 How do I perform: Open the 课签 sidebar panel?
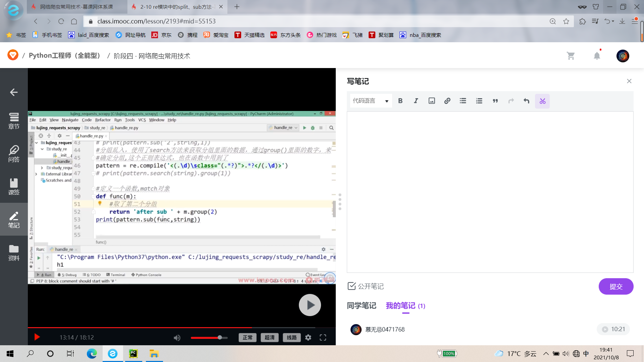[x=14, y=187]
